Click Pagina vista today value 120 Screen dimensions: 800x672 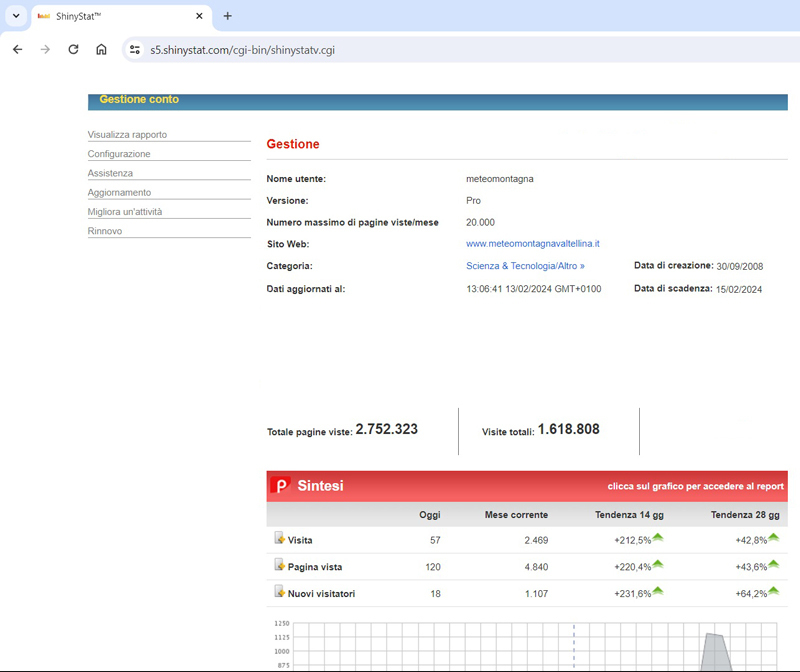pos(433,567)
